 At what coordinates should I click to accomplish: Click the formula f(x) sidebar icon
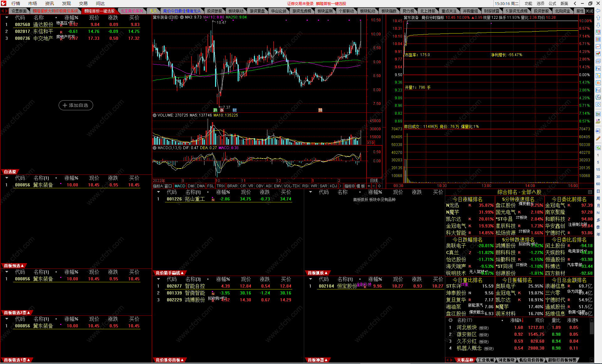tap(598, 97)
